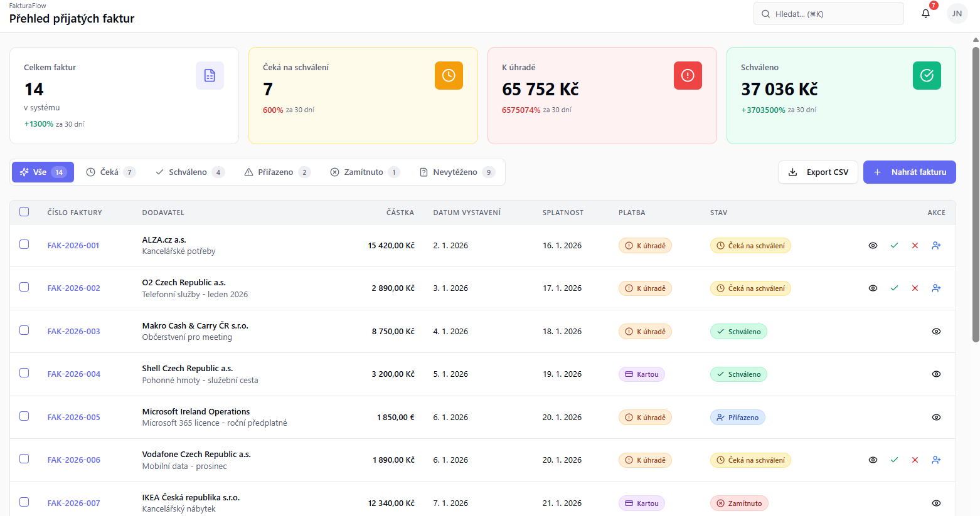The width and height of the screenshot is (980, 516).
Task: Click the green check icon on Schváleno card
Action: pos(927,76)
